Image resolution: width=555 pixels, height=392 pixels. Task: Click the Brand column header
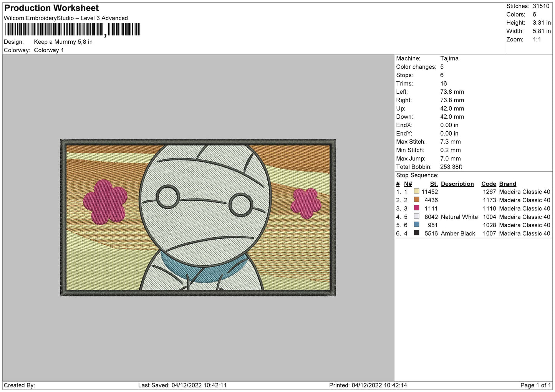pos(507,184)
